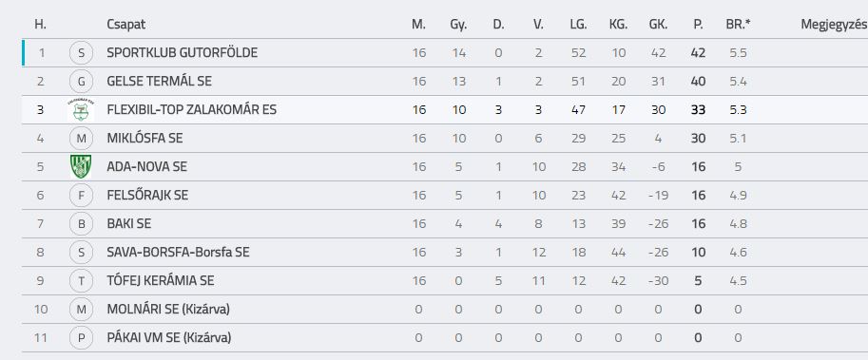Click the BR.* column header
The image size is (868, 360).
738,25
